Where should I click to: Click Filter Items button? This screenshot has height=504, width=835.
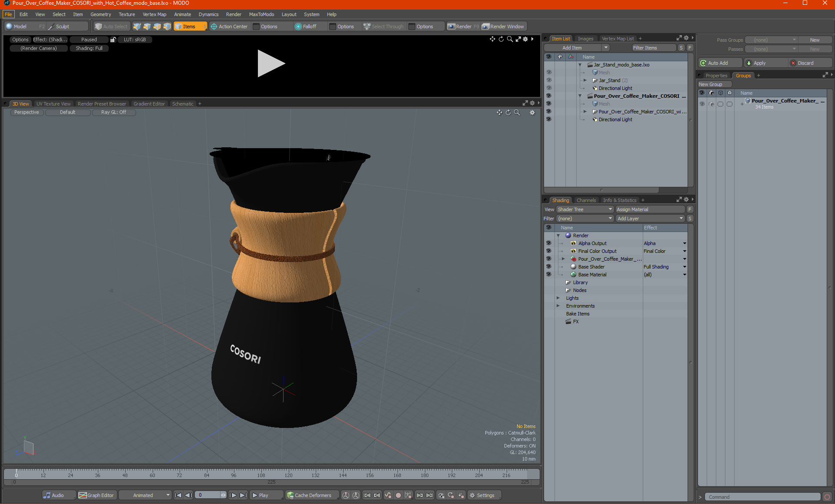654,48
